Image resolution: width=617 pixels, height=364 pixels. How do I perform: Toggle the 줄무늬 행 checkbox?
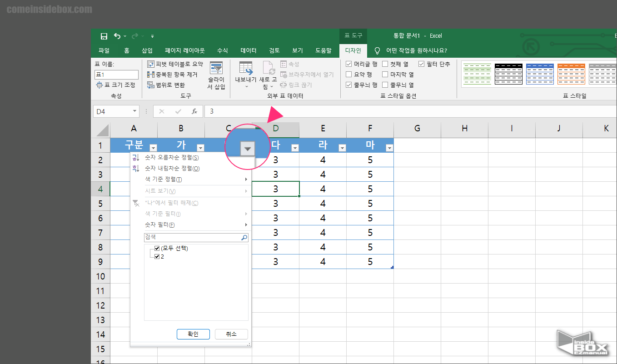tap(349, 85)
